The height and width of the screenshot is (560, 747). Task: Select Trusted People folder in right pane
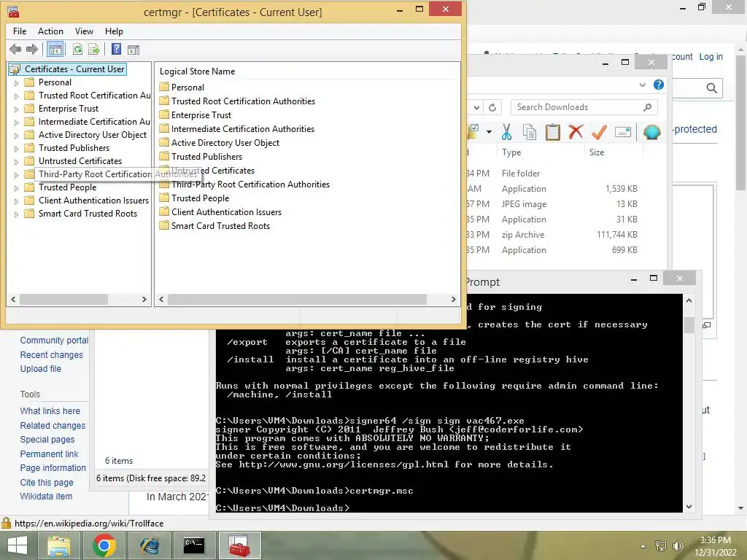[x=200, y=198]
